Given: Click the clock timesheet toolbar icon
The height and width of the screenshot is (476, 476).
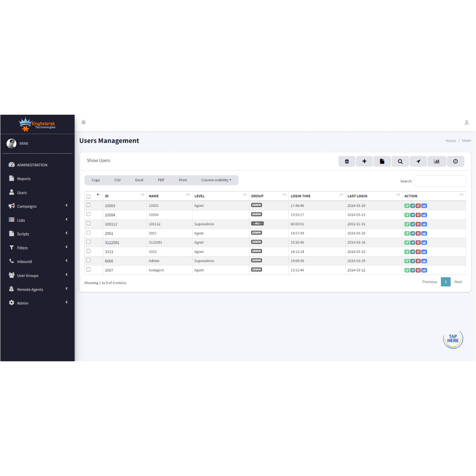Looking at the screenshot, I should [455, 161].
